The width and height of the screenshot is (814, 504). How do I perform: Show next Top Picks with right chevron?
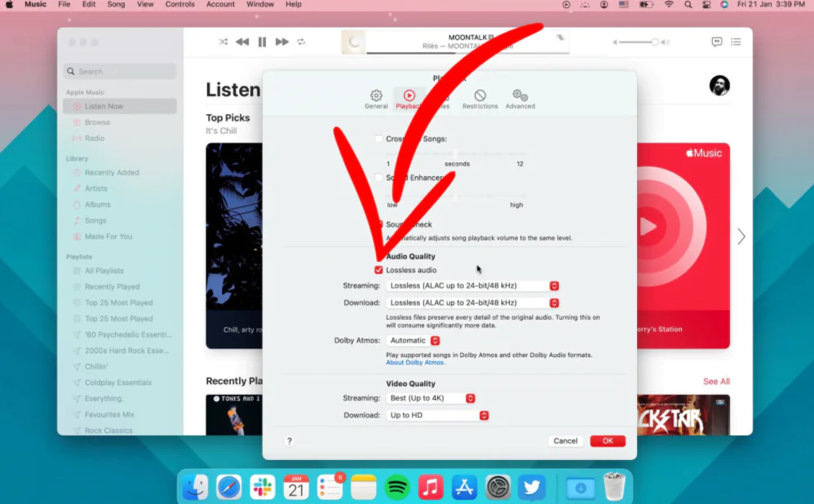[741, 237]
